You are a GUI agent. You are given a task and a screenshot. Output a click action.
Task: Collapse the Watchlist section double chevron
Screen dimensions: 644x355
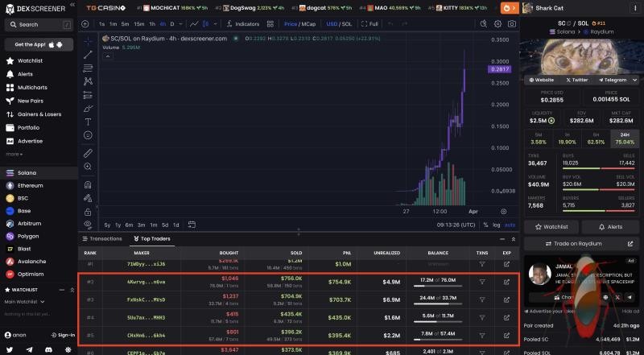click(72, 290)
